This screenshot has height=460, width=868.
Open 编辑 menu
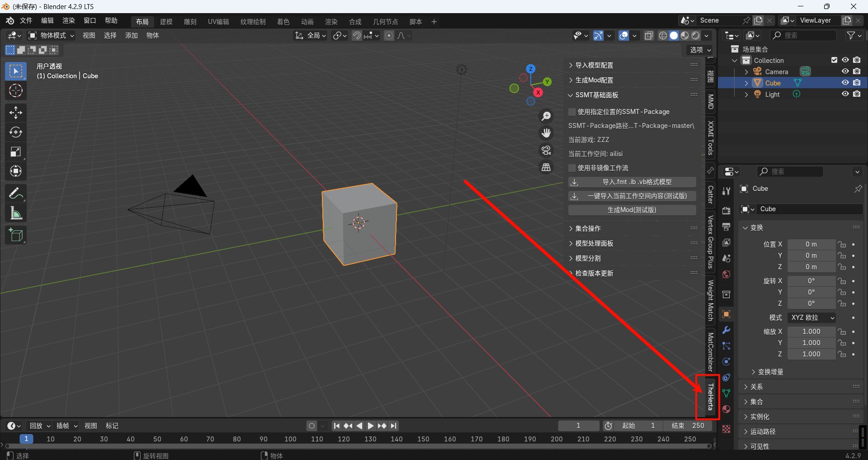point(47,21)
